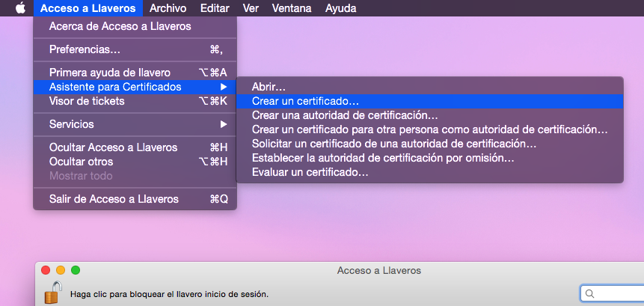Select Crear un certificado para otra persona…
This screenshot has width=644, height=306.
click(x=430, y=129)
